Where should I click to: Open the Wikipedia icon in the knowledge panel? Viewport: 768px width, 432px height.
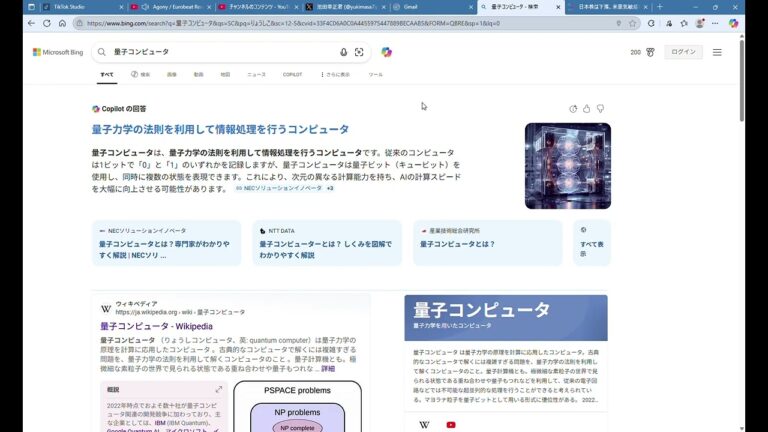click(x=424, y=425)
